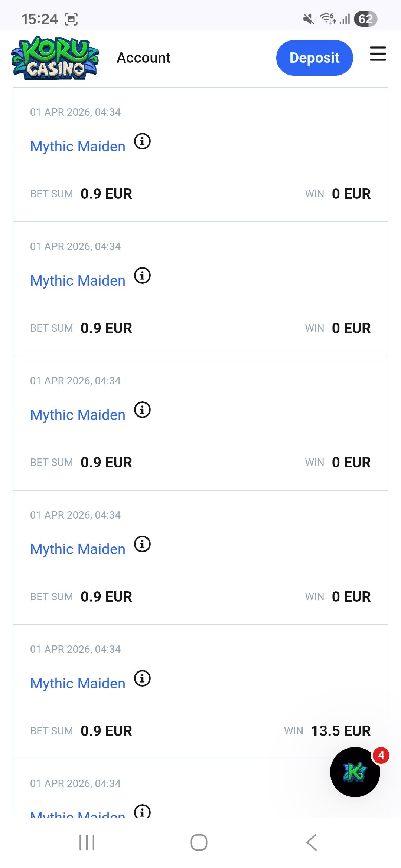
Task: Open Android recent apps view
Action: [x=87, y=842]
